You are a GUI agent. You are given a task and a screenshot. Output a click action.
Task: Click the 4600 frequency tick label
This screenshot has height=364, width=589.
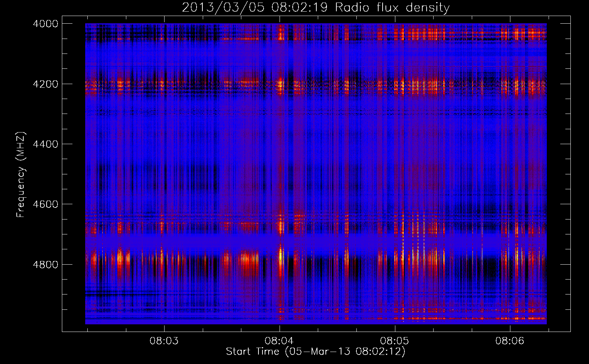pos(46,204)
